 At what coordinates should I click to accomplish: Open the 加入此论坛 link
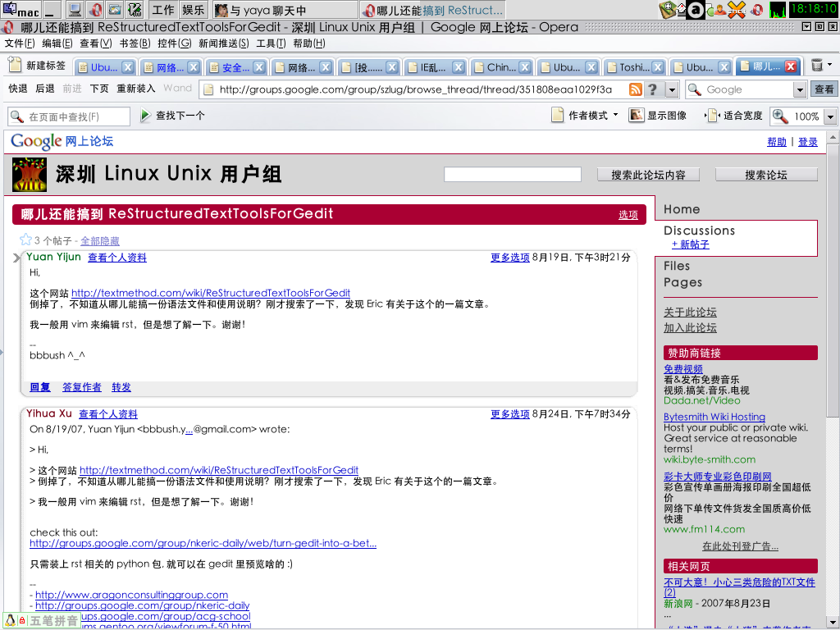(690, 328)
